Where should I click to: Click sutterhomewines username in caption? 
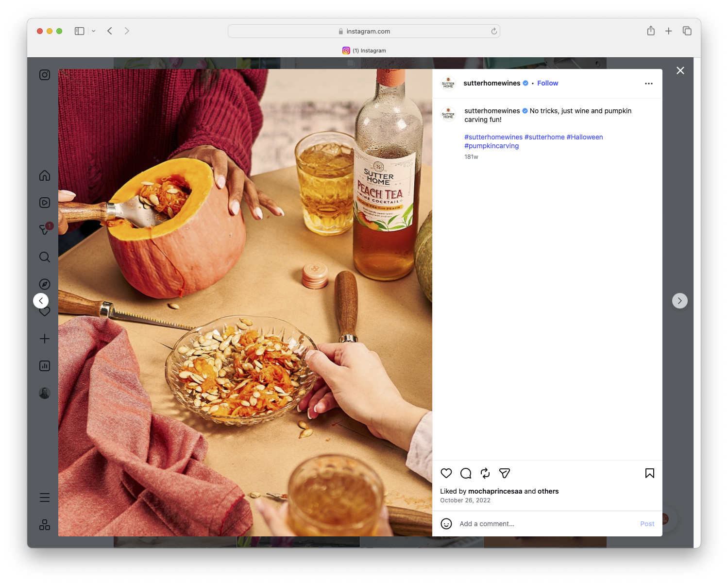point(492,111)
